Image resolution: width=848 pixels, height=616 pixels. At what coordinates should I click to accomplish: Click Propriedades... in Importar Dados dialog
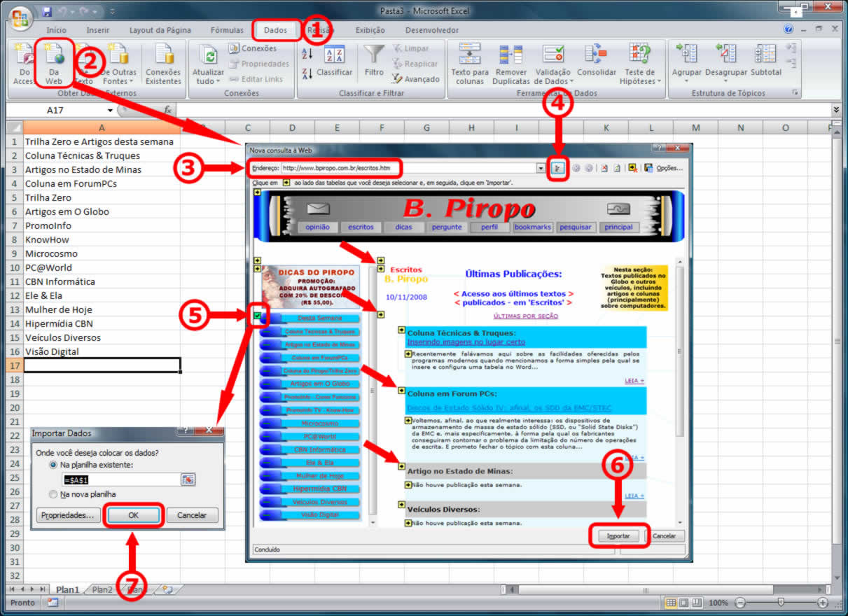(x=67, y=515)
